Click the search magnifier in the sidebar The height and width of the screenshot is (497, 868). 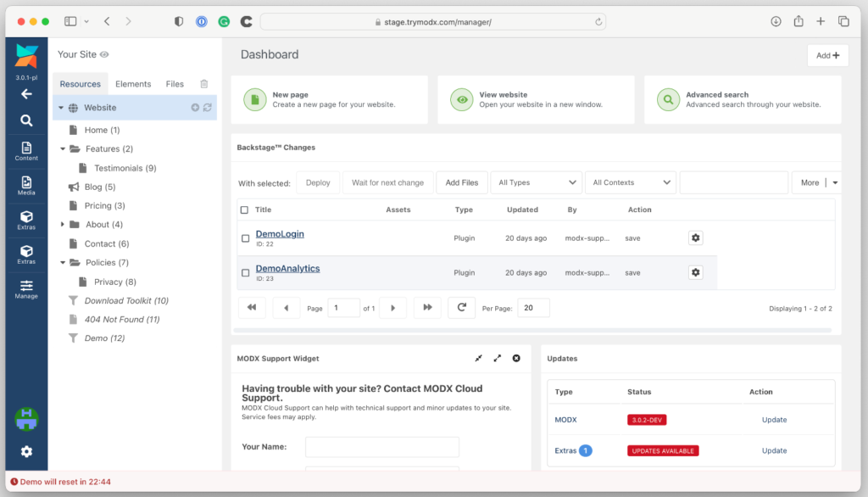coord(26,120)
